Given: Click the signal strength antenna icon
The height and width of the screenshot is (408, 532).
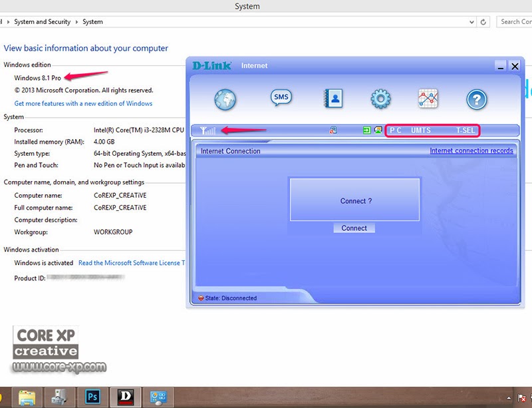Looking at the screenshot, I should tap(207, 130).
